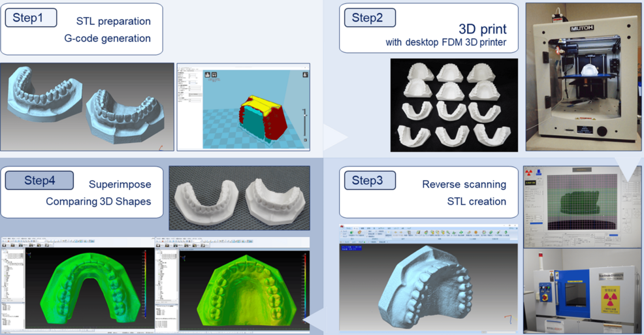Image resolution: width=644 pixels, height=335 pixels.
Task: Click the blue download arrow icon in scanner software
Action: point(539,173)
